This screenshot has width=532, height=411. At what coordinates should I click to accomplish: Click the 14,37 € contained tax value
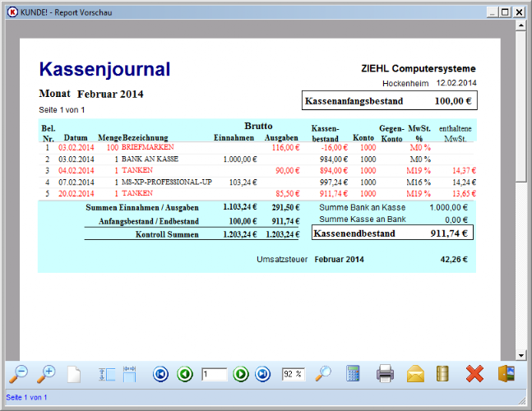[464, 171]
